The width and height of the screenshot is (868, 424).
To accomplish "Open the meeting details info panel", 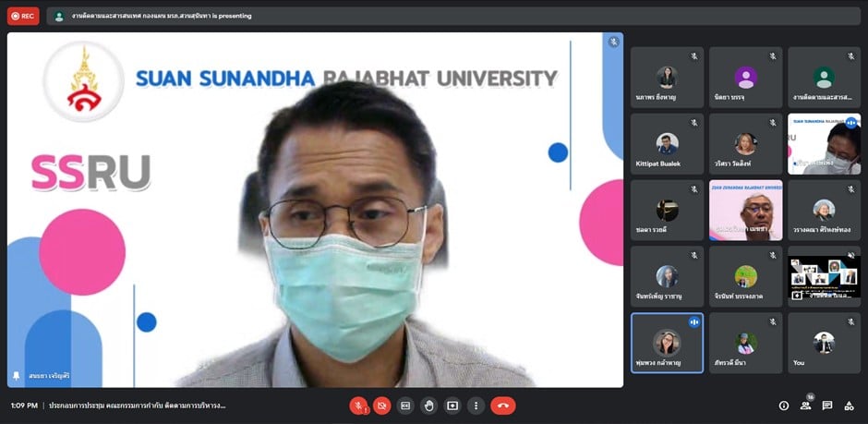I will [x=784, y=406].
